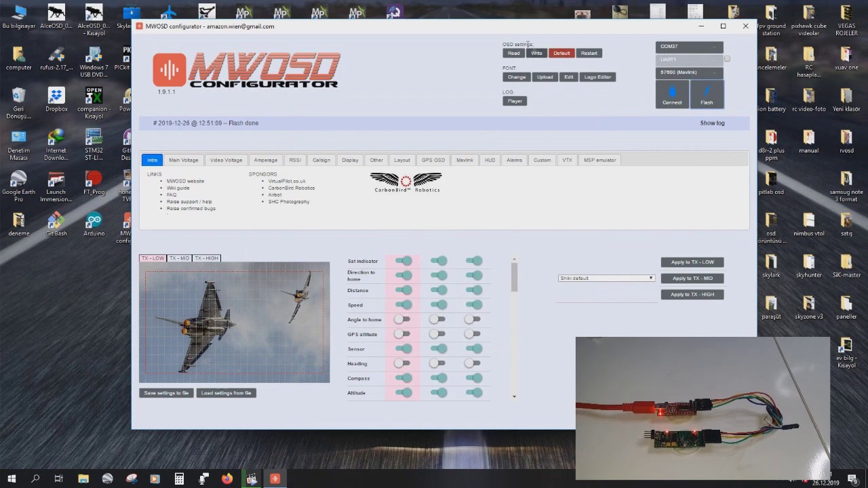Open the Logo Editor

597,77
